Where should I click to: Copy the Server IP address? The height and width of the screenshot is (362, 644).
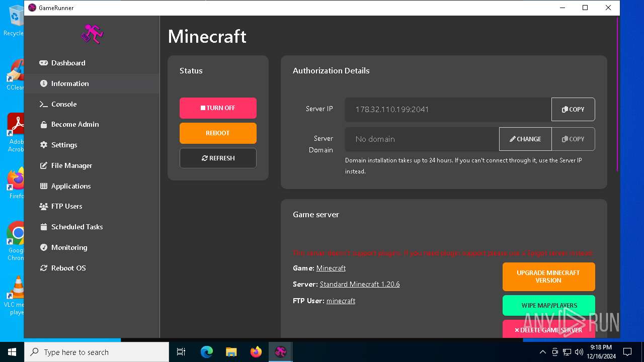pyautogui.click(x=573, y=109)
